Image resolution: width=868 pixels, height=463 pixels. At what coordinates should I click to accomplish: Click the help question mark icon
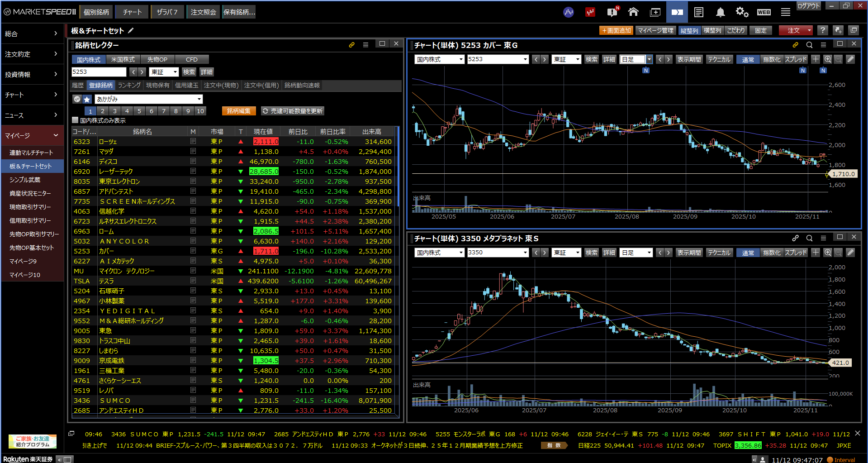[823, 30]
